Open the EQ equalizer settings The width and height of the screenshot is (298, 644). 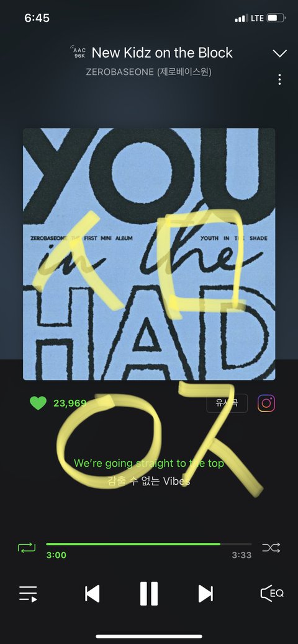(x=272, y=593)
